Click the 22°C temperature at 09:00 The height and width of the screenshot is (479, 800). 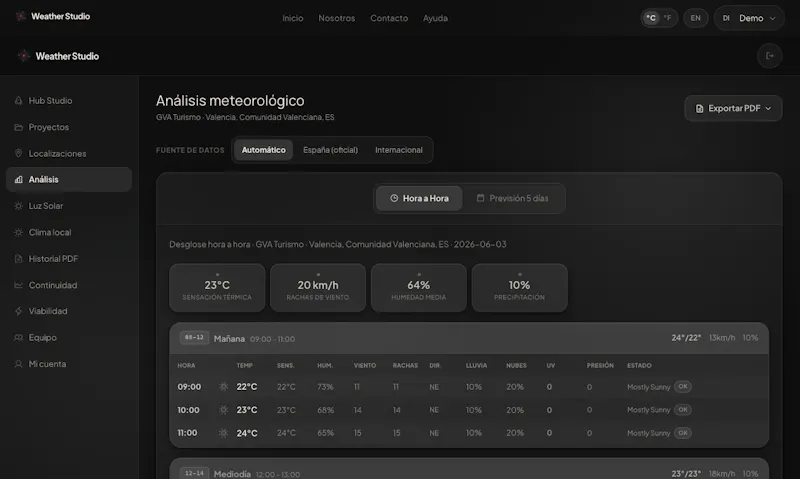[247, 387]
